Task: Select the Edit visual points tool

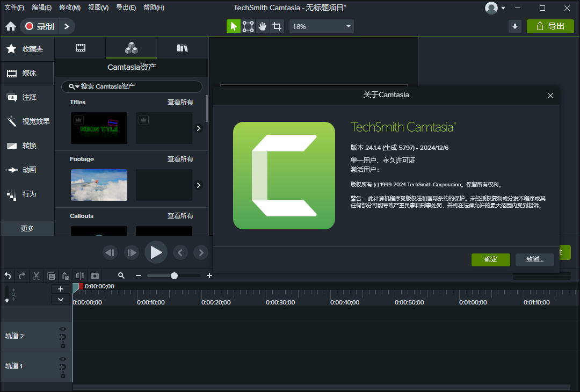Action: tap(248, 26)
